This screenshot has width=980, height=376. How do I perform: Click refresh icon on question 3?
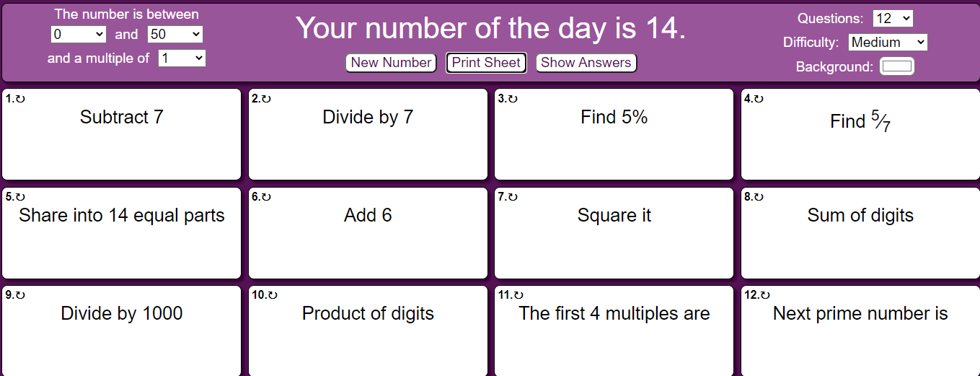coord(513,99)
